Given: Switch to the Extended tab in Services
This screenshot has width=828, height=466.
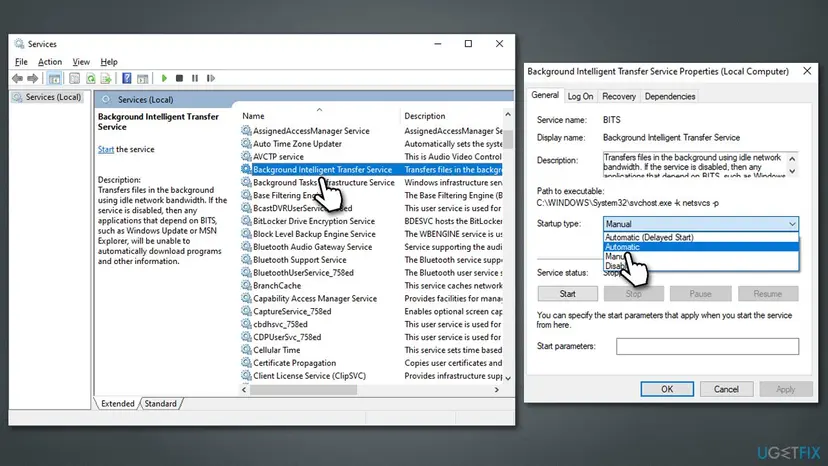Looking at the screenshot, I should pyautogui.click(x=117, y=404).
